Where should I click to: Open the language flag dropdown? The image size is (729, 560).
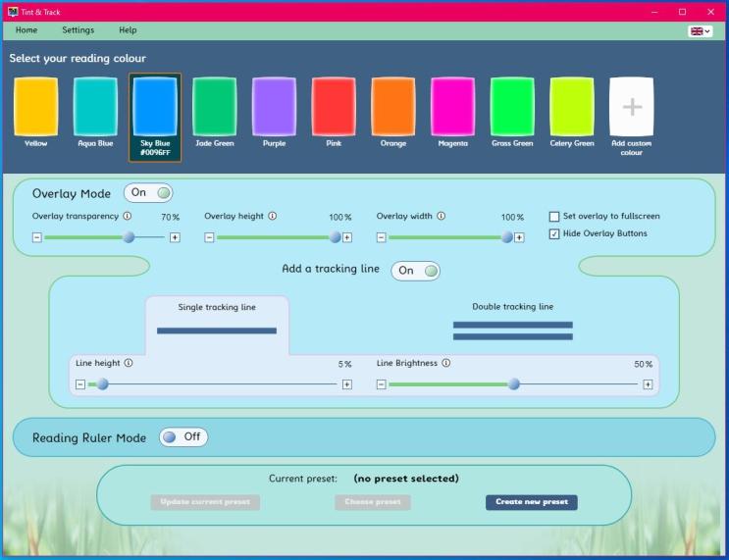pos(701,31)
